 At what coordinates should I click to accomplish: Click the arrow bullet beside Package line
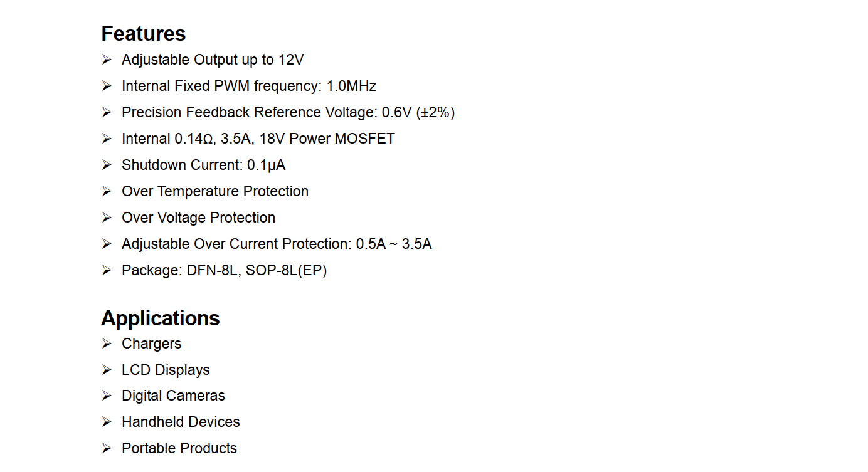point(107,270)
